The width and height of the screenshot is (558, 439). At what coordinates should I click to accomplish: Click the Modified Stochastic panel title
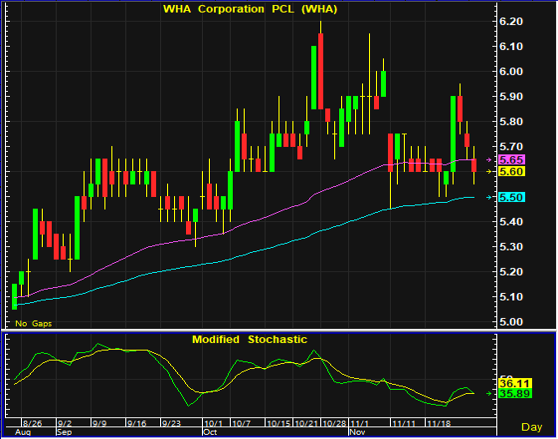[x=249, y=339]
